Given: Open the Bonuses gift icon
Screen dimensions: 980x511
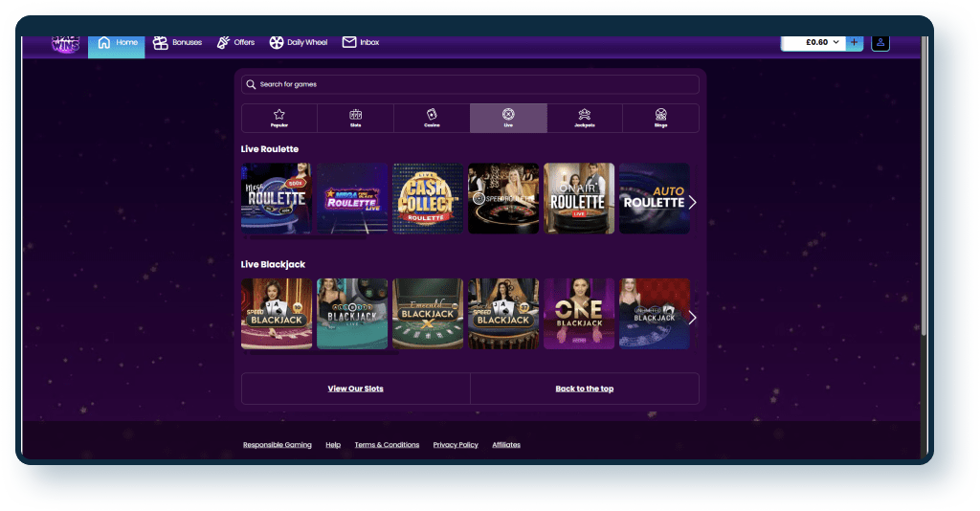Looking at the screenshot, I should coord(161,43).
